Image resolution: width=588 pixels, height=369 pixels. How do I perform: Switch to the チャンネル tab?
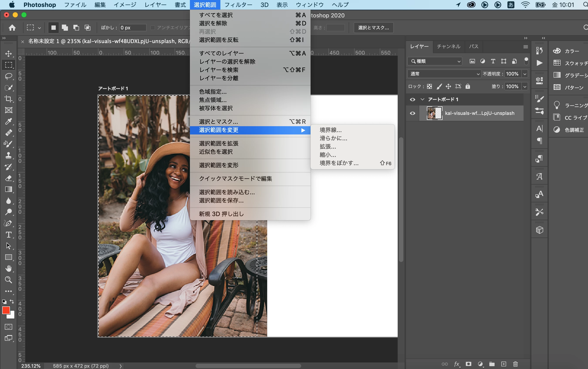pyautogui.click(x=448, y=46)
